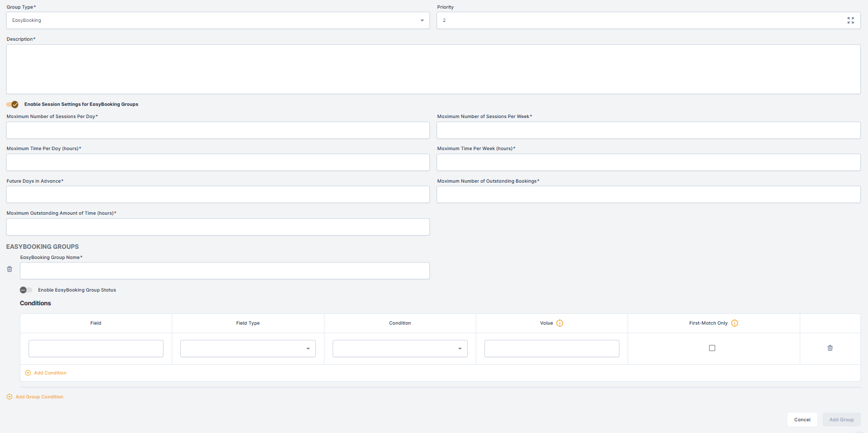Screen dimensions: 868x433
Task: Open the Condition dropdown in the table
Action: tap(400, 349)
